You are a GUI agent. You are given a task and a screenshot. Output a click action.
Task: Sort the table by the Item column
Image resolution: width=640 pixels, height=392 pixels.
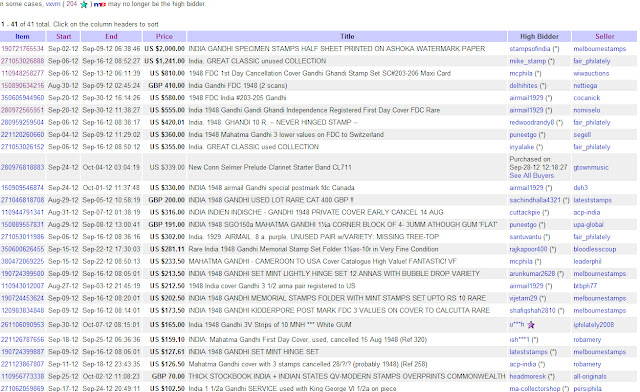click(x=22, y=36)
